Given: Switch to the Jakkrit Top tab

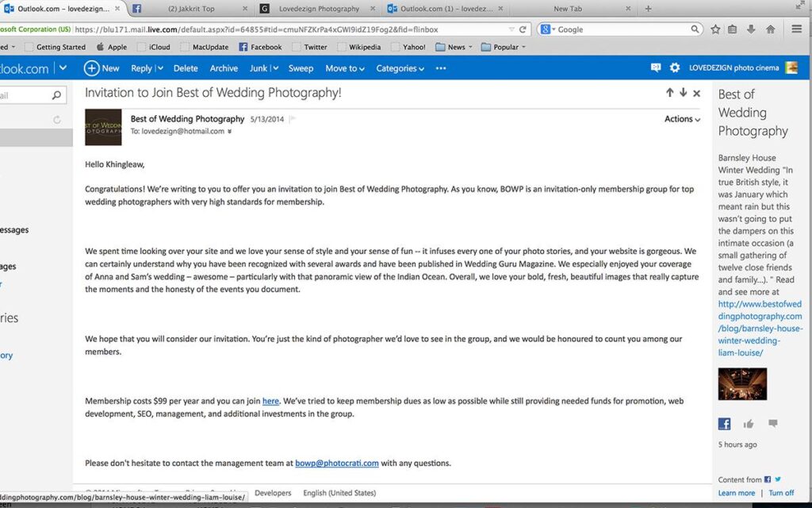Looking at the screenshot, I should point(191,9).
